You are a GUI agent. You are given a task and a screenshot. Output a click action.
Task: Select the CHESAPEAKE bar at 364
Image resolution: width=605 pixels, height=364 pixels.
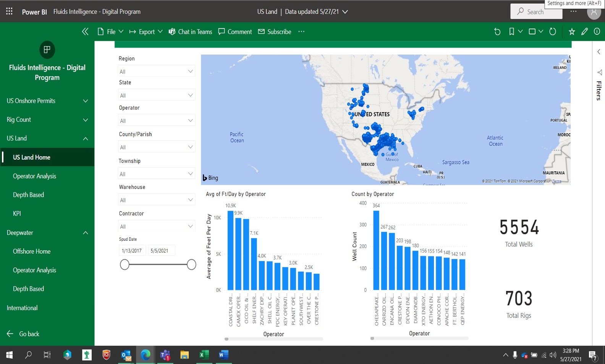click(x=376, y=250)
